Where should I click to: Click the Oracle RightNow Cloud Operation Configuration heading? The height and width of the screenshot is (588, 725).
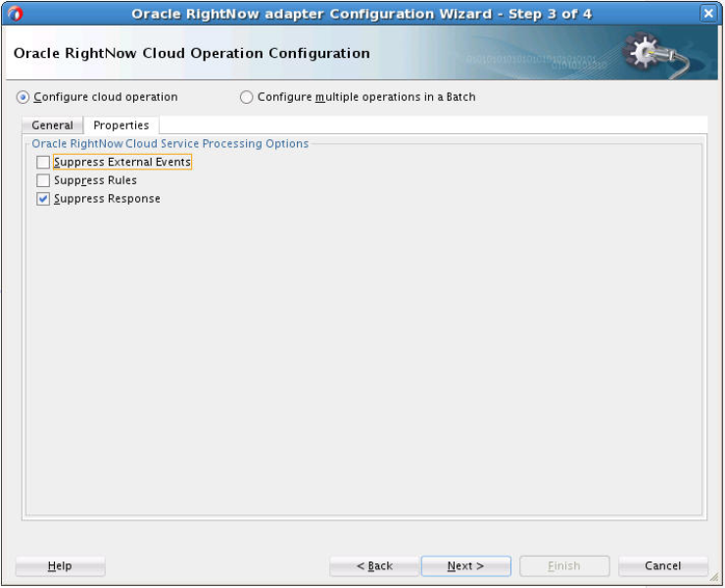click(192, 53)
